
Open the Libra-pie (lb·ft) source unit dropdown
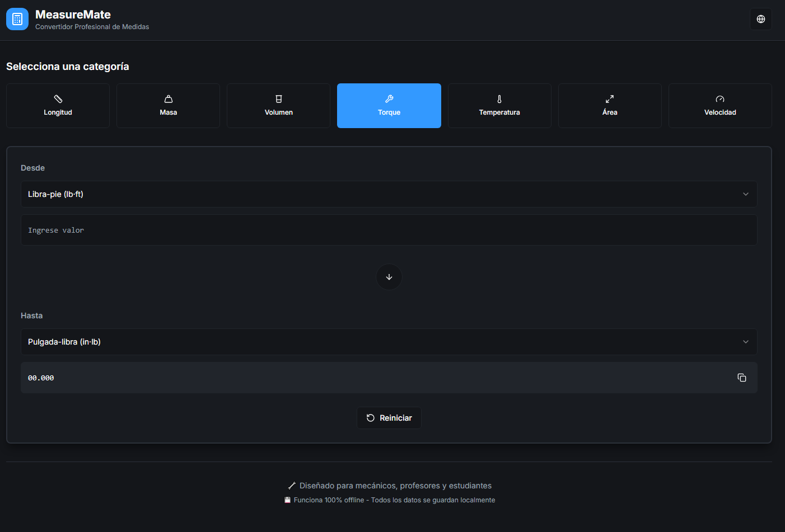[381, 194]
